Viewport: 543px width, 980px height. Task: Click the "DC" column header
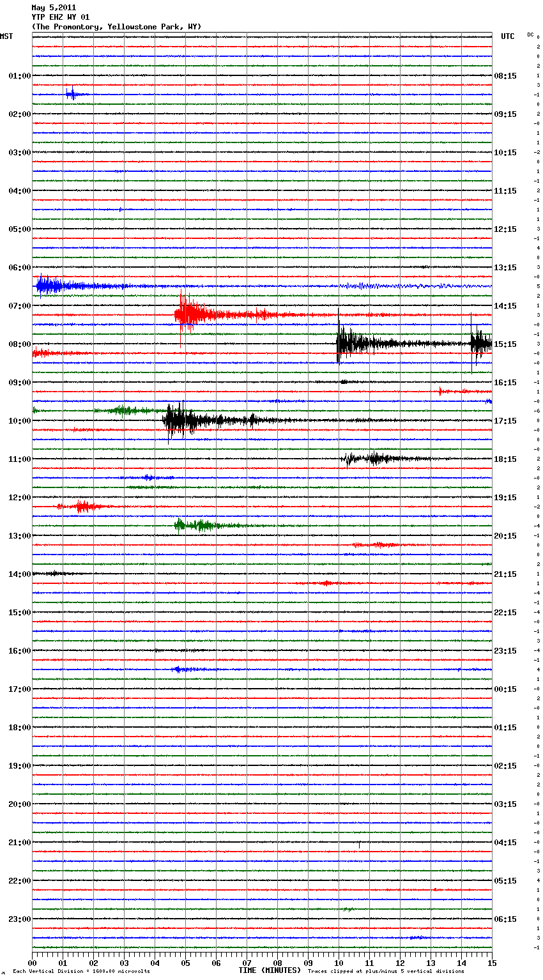(530, 34)
